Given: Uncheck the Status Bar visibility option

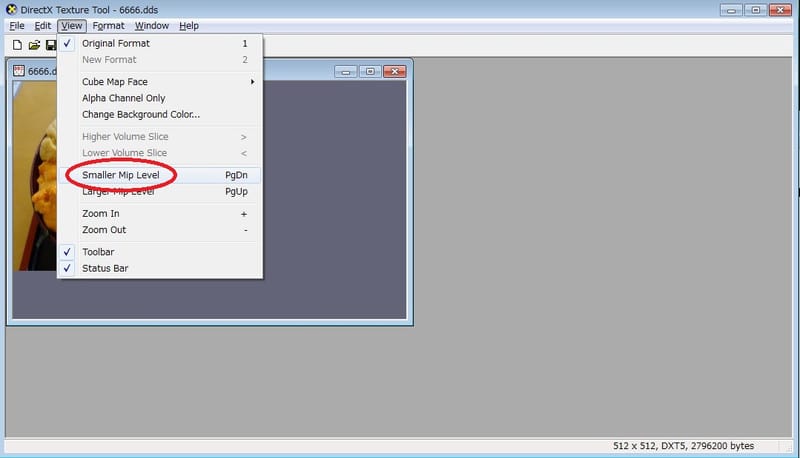Looking at the screenshot, I should click(105, 268).
